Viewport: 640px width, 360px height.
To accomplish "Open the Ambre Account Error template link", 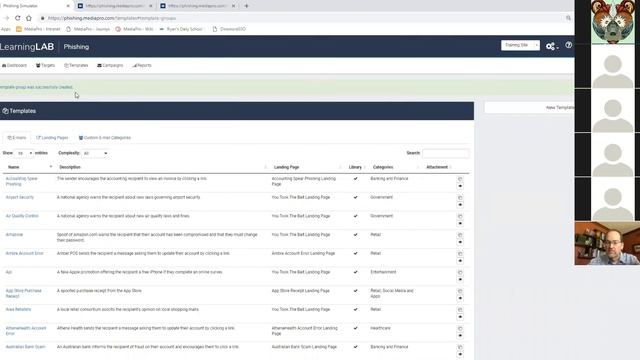I will point(24,254).
